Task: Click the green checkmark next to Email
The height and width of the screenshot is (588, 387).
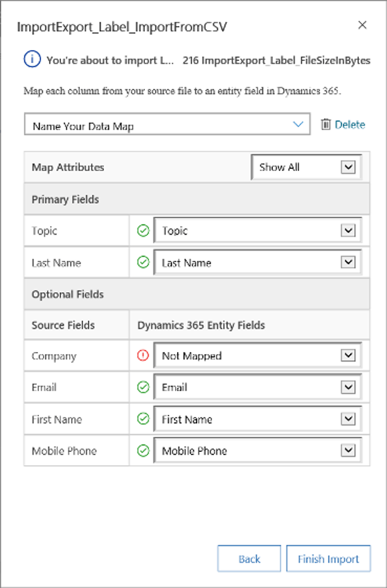Action: tap(142, 387)
